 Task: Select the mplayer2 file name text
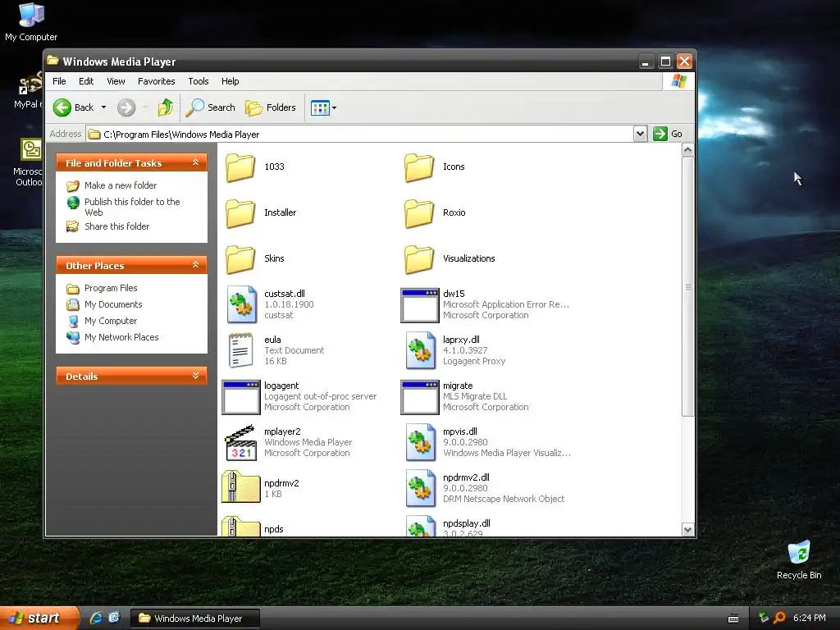pos(282,431)
